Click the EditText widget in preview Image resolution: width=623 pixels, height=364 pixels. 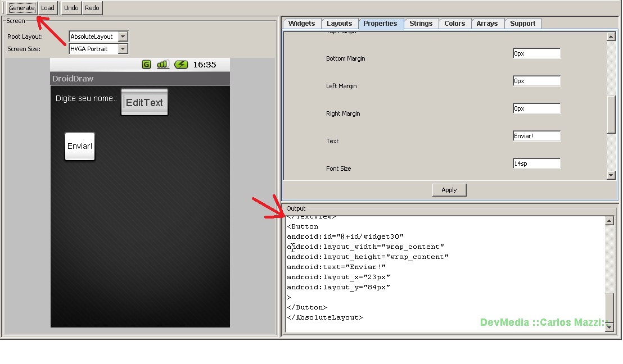[x=145, y=102]
